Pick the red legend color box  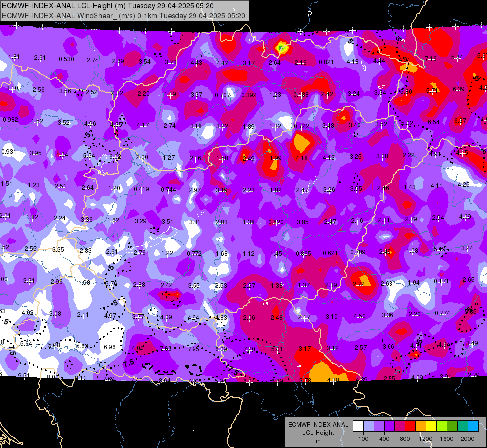pos(410,426)
